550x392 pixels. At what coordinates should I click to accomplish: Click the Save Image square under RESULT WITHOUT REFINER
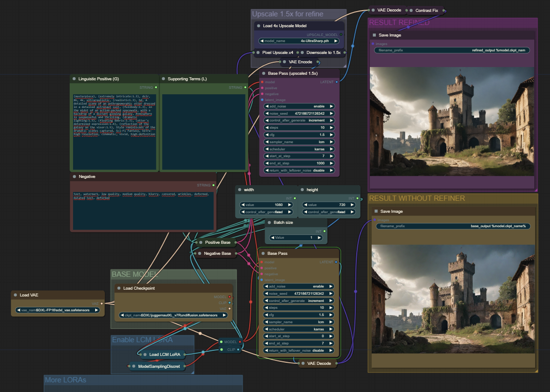376,212
